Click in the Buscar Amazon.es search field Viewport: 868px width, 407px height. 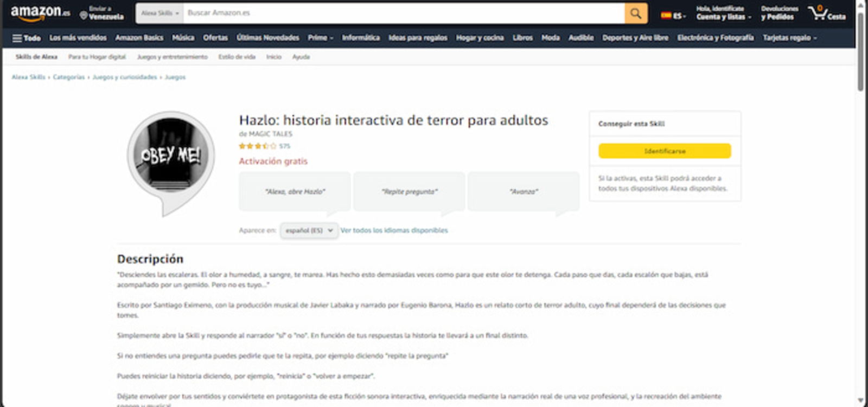404,13
